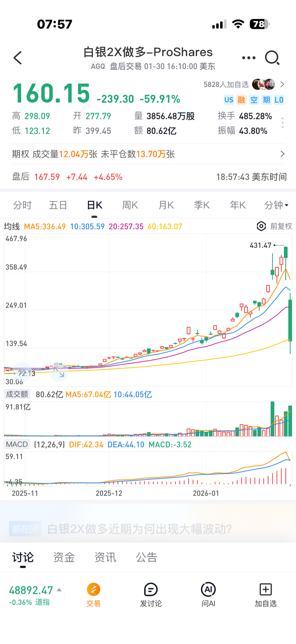Switch to the 季K chart tab

click(x=202, y=205)
